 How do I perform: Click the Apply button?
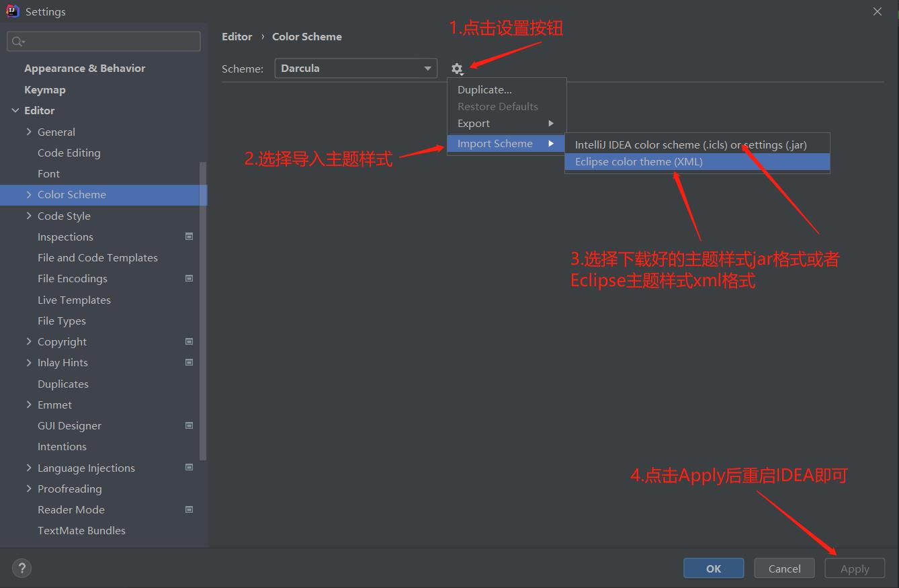click(855, 569)
